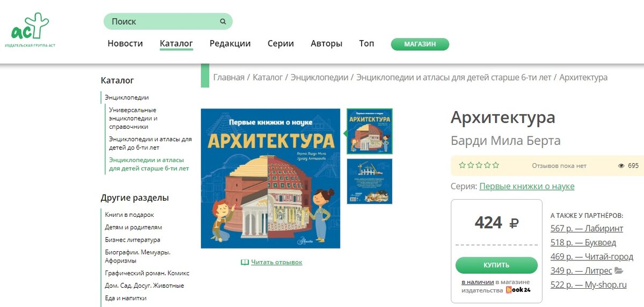The image size is (644, 307).
Task: Expand Энциклопедии in the catalog sidebar
Action: click(x=127, y=98)
